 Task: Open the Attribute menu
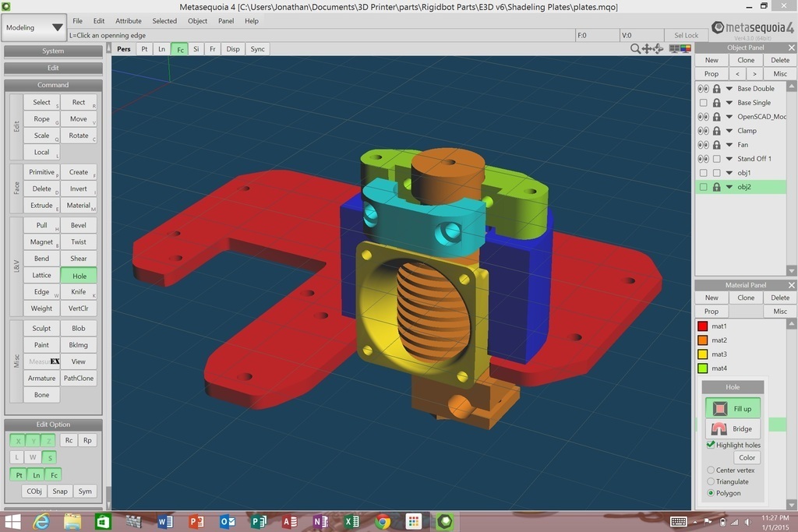(129, 21)
